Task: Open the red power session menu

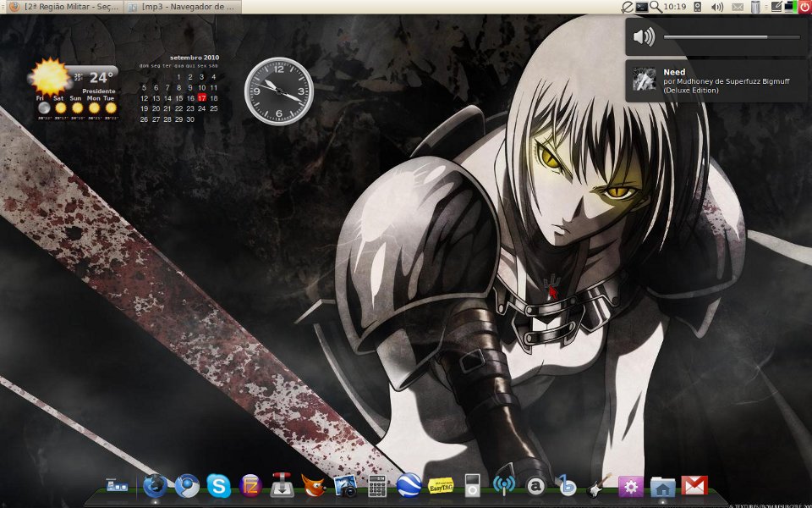Action: coord(804,7)
